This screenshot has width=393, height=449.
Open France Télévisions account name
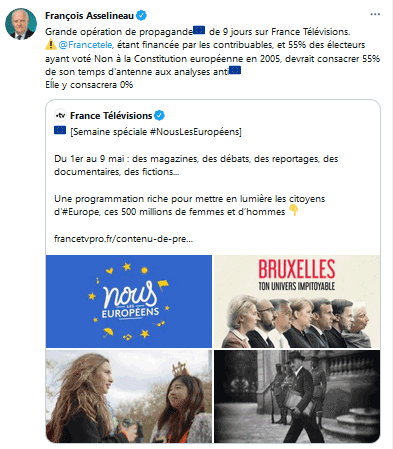coord(111,116)
